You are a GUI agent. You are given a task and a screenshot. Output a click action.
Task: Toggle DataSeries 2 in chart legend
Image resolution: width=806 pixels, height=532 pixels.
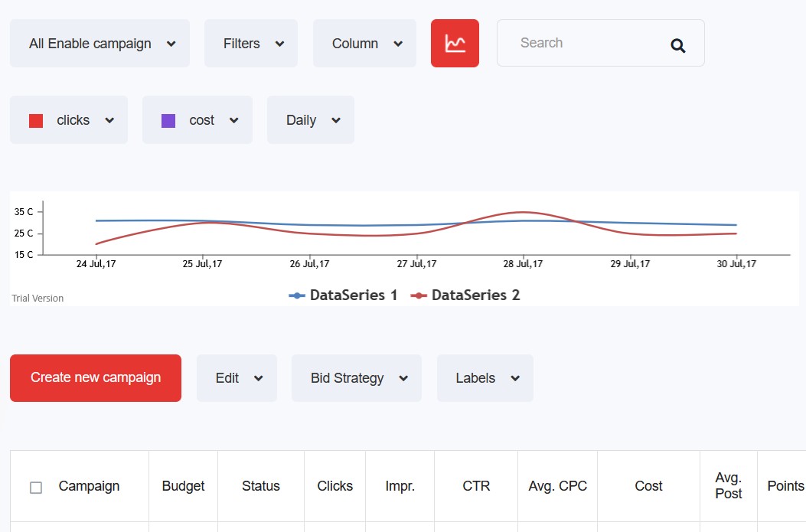pyautogui.click(x=465, y=295)
